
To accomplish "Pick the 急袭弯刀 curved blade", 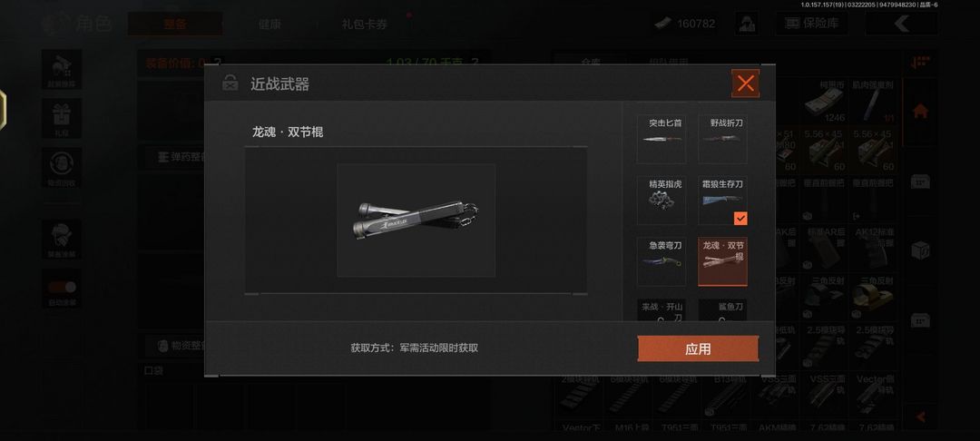I will 661,261.
